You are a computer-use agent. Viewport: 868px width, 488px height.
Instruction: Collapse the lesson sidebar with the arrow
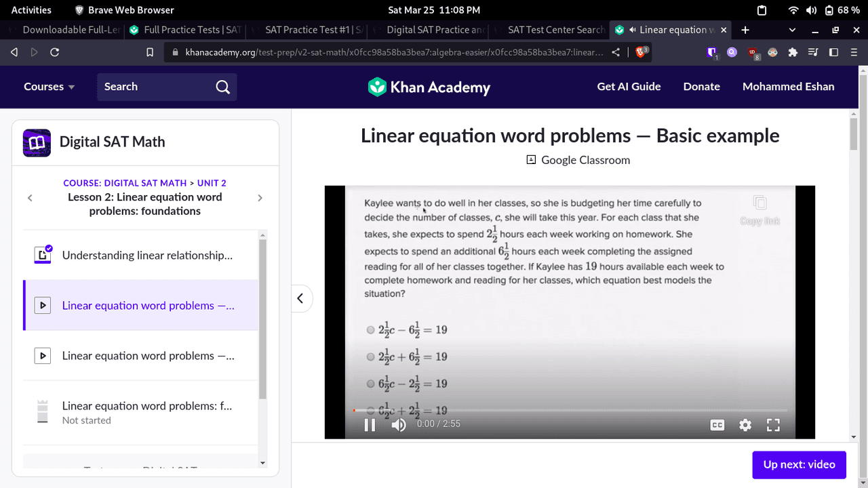point(300,298)
